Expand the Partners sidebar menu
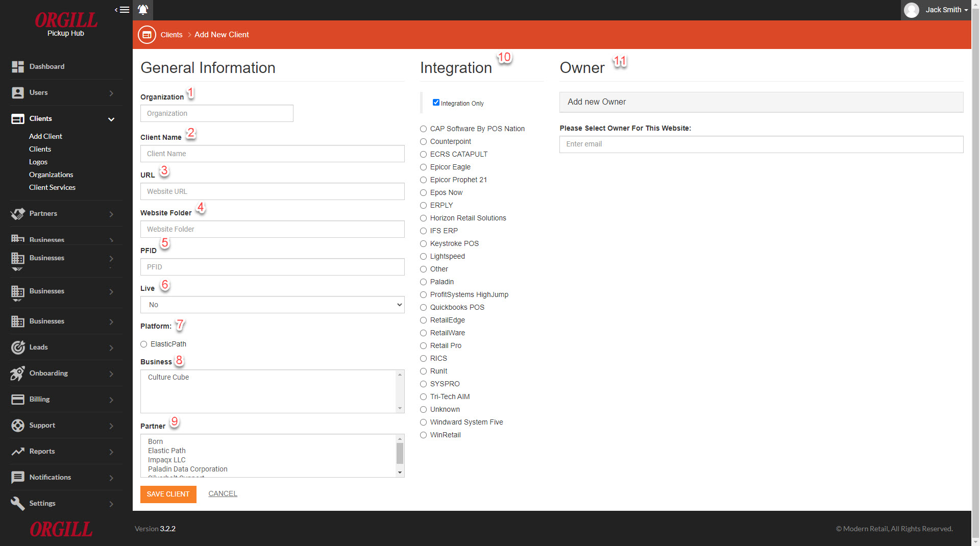 coord(111,214)
